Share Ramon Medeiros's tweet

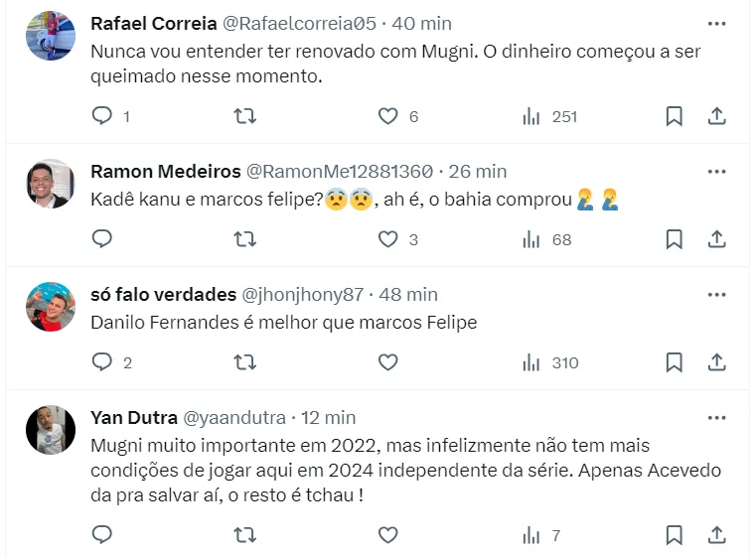point(716,239)
